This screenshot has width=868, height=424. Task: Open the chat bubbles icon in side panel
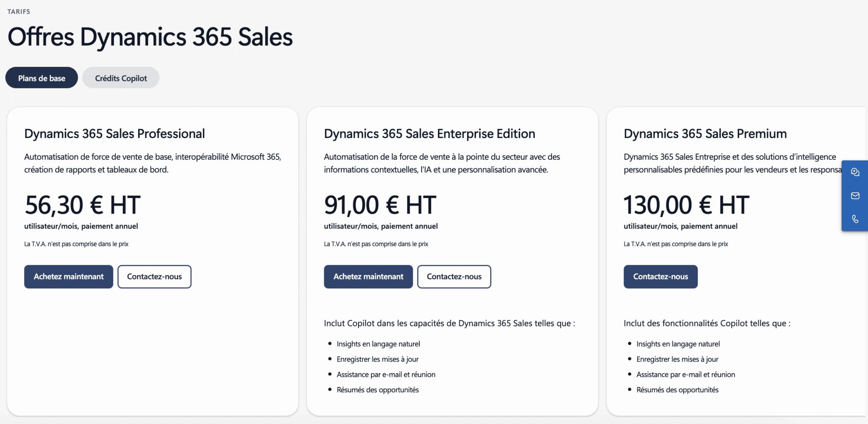click(x=855, y=172)
